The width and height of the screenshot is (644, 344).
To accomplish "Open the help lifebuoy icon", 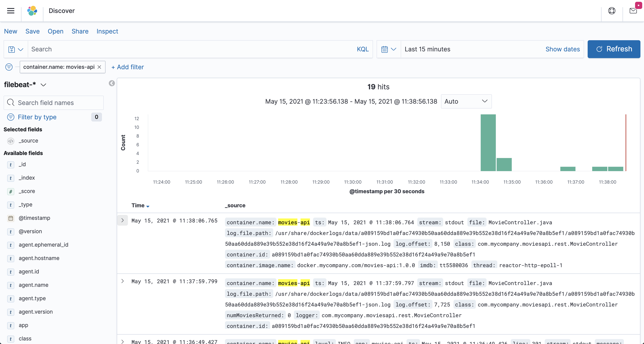I will (x=612, y=11).
